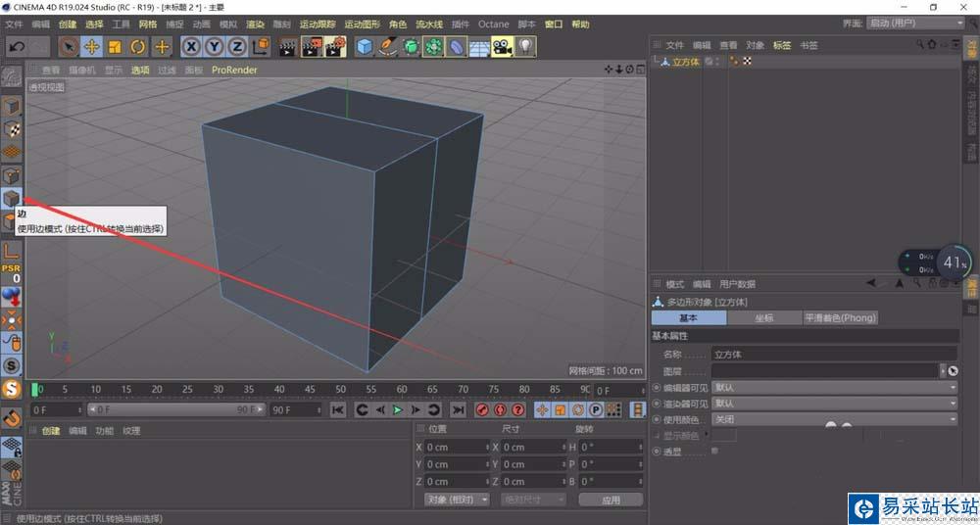Image resolution: width=980 pixels, height=525 pixels.
Task: Open the 使用颜色 dropdown
Action: tap(833, 419)
